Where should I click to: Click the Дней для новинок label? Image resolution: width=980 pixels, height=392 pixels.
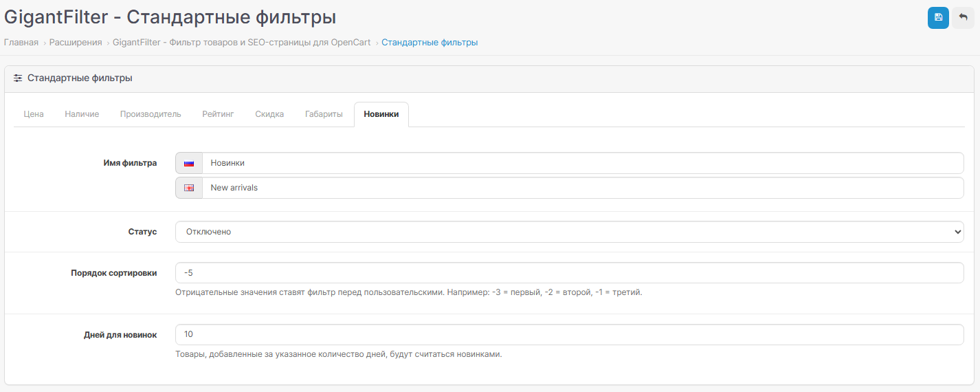coord(120,335)
